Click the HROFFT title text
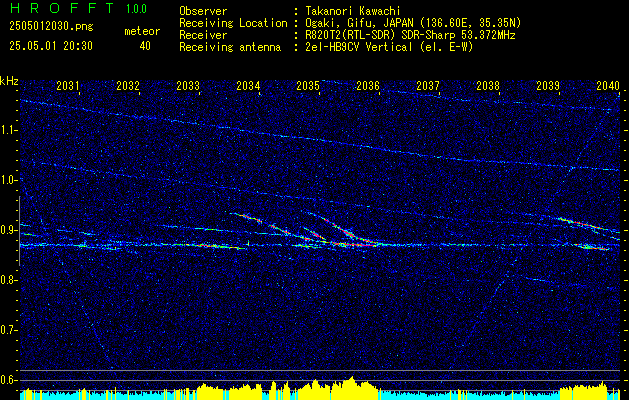The height and width of the screenshot is (400, 629). [x=63, y=8]
